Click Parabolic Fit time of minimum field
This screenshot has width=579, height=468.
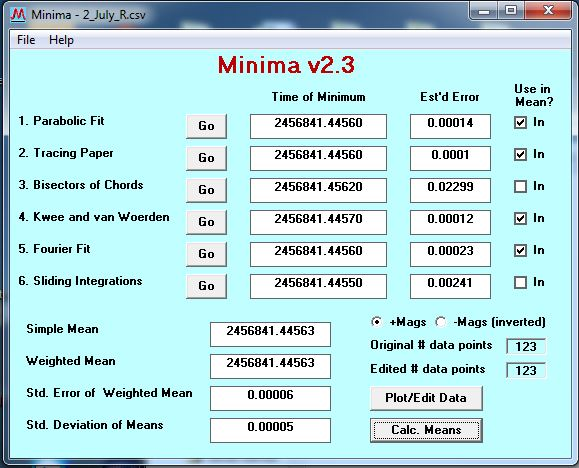318,126
